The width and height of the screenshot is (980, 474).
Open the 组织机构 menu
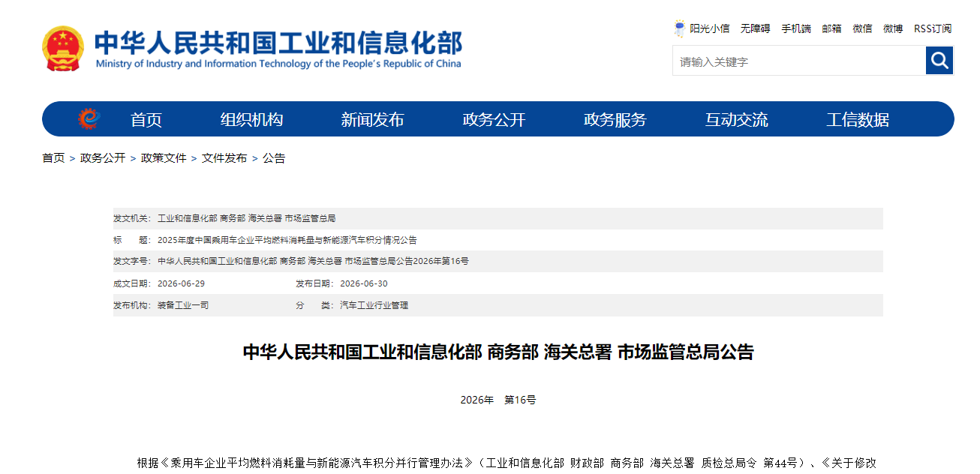pos(251,119)
